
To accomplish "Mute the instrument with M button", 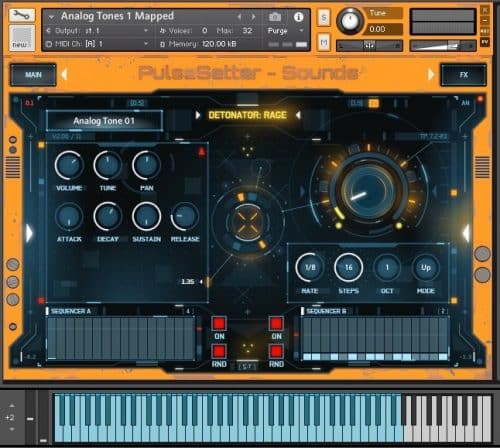I will point(324,42).
